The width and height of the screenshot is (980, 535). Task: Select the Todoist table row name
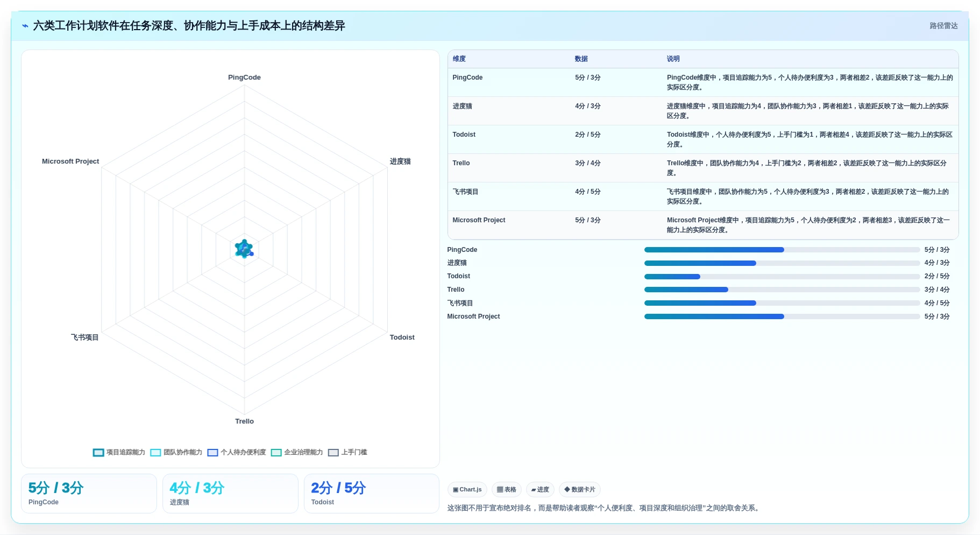[464, 135]
